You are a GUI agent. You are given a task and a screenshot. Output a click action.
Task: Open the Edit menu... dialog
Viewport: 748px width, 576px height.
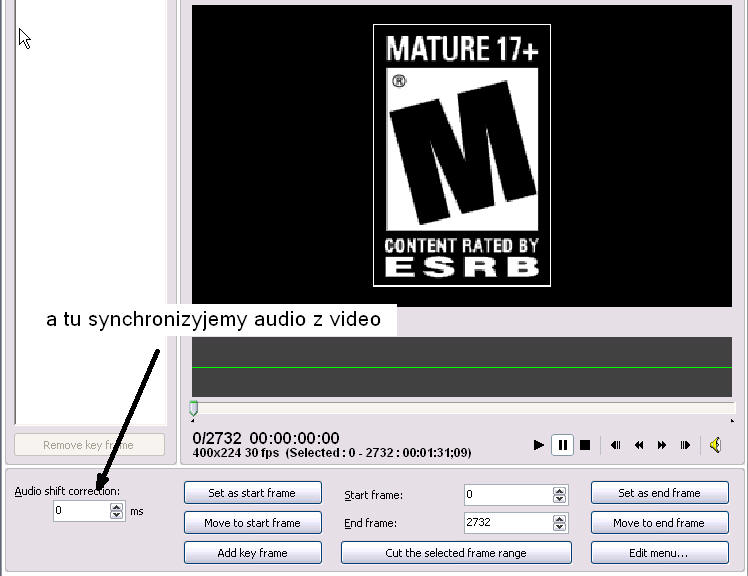point(660,553)
